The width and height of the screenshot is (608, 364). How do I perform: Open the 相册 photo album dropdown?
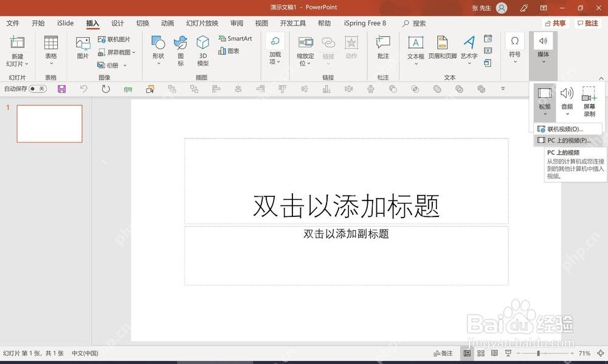tap(112, 65)
